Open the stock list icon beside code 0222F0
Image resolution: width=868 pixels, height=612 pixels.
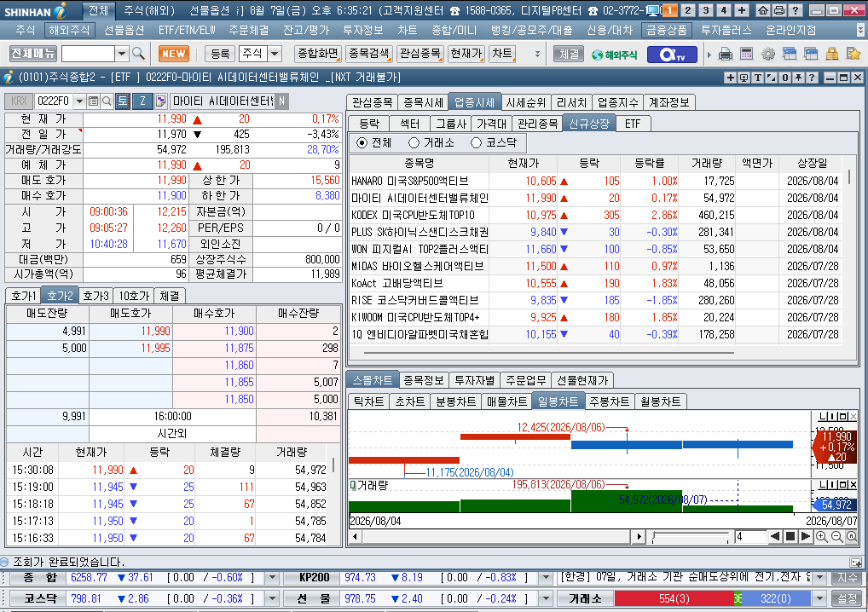tap(94, 101)
